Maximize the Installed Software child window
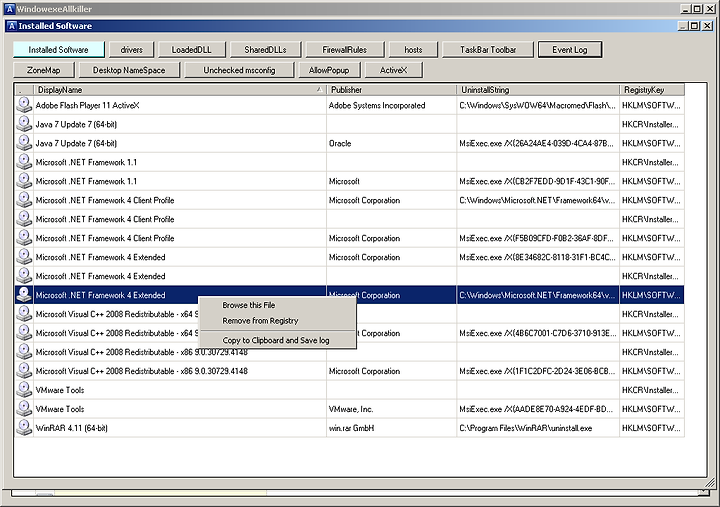The height and width of the screenshot is (507, 720). [694, 26]
